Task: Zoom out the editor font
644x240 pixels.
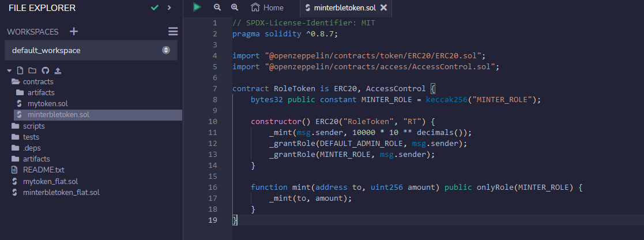Action: click(x=217, y=7)
